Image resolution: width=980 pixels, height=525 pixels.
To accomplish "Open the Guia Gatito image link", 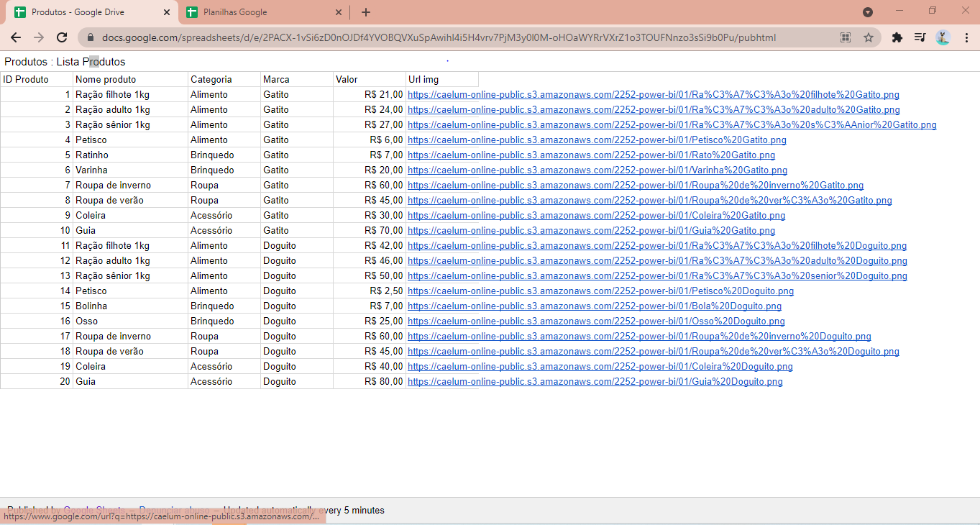I will click(591, 230).
